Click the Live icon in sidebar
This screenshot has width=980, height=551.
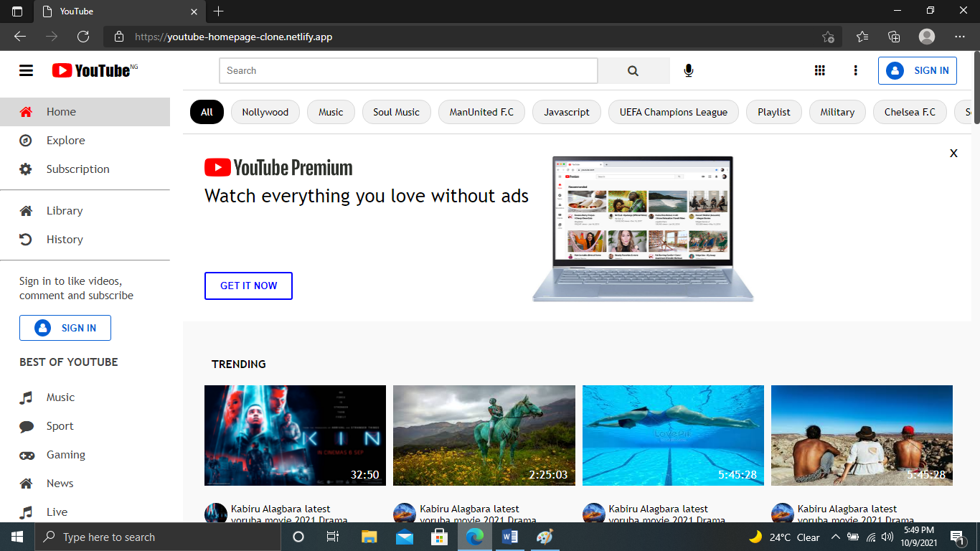click(26, 512)
